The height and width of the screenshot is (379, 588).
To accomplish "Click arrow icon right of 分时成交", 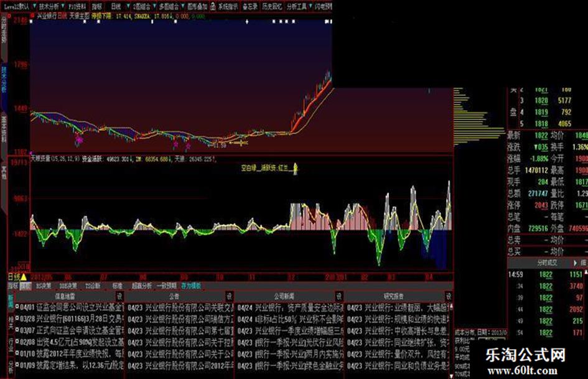I will (575, 263).
